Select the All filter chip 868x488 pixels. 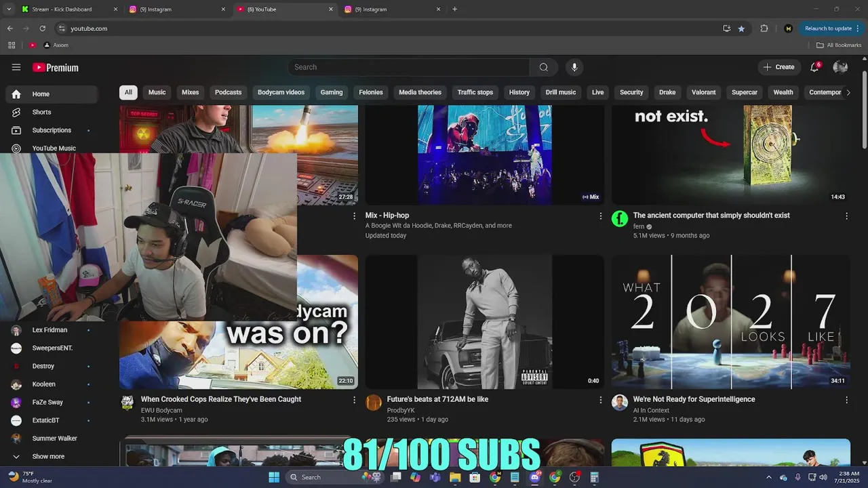click(x=128, y=92)
